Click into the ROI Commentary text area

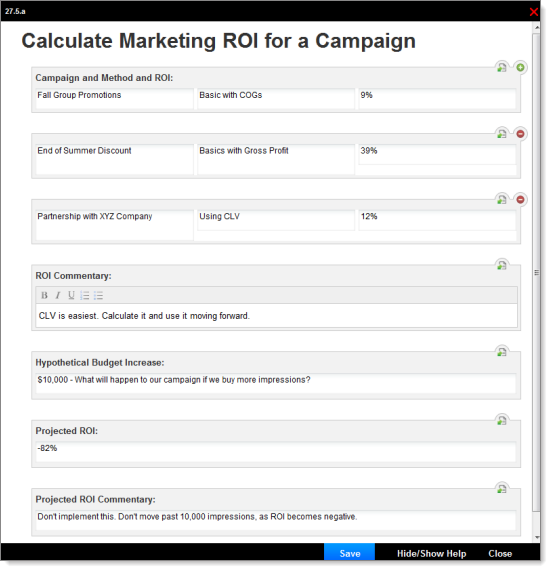(276, 315)
